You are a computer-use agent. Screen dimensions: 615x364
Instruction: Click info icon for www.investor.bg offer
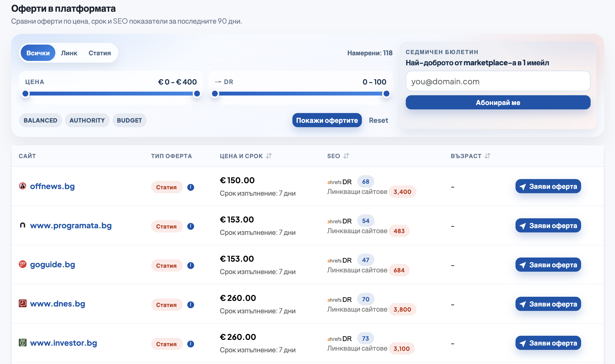tap(190, 344)
